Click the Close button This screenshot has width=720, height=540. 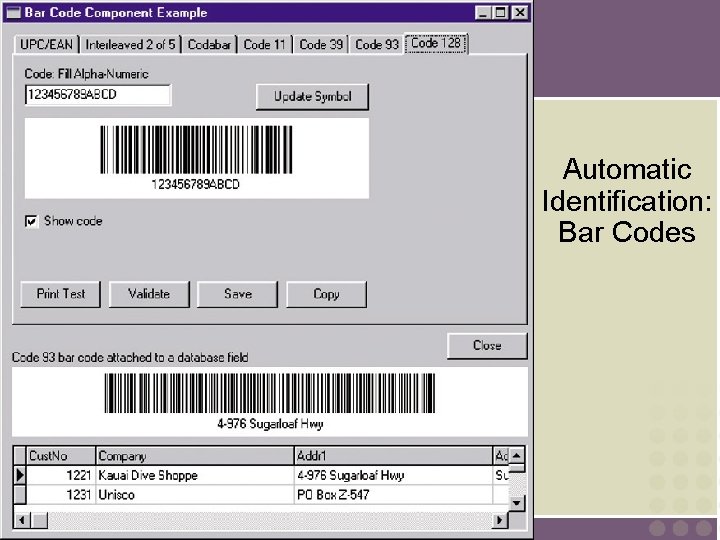pos(487,345)
